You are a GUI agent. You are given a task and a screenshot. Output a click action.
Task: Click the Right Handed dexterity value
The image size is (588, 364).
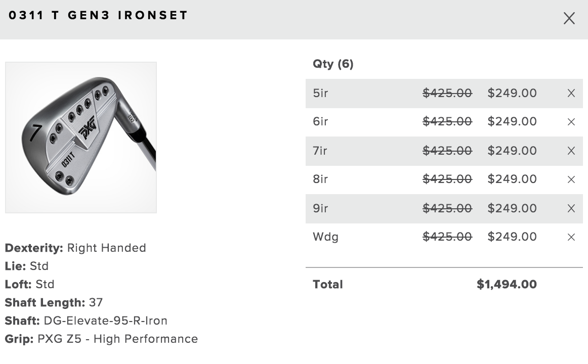[x=107, y=248]
